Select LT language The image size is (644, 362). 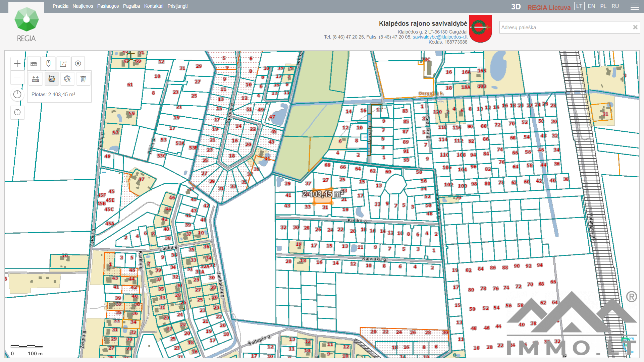click(x=579, y=6)
